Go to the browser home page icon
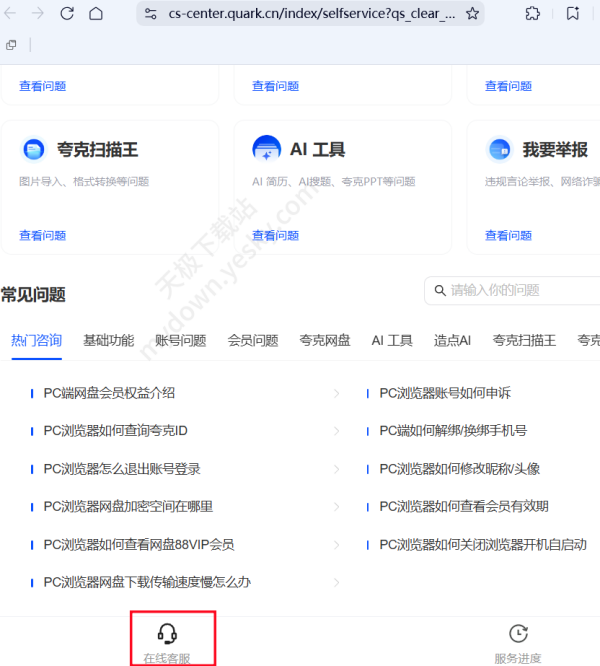Image resolution: width=600 pixels, height=666 pixels. click(x=96, y=14)
